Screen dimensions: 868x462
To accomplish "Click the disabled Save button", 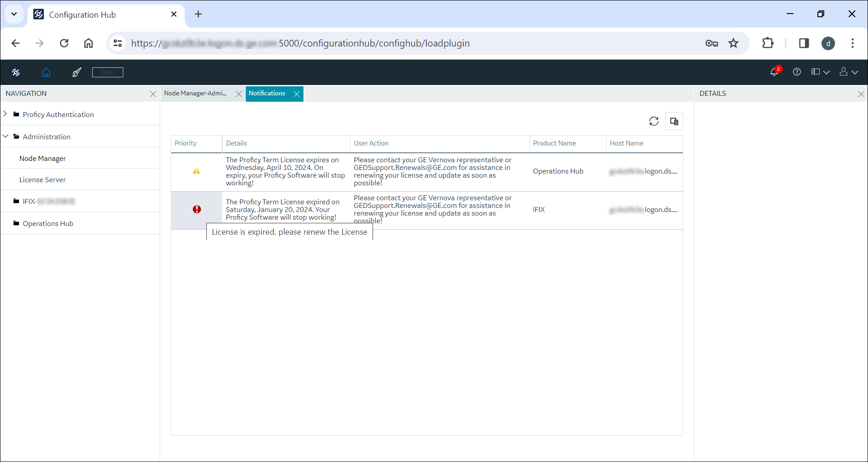I will (x=107, y=72).
